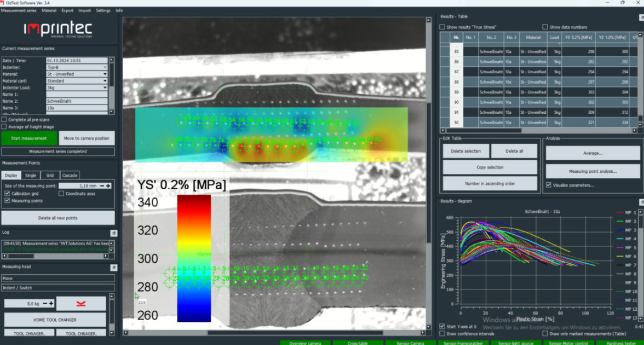Image resolution: width=644 pixels, height=345 pixels.
Task: Open the Export menu
Action: (67, 11)
